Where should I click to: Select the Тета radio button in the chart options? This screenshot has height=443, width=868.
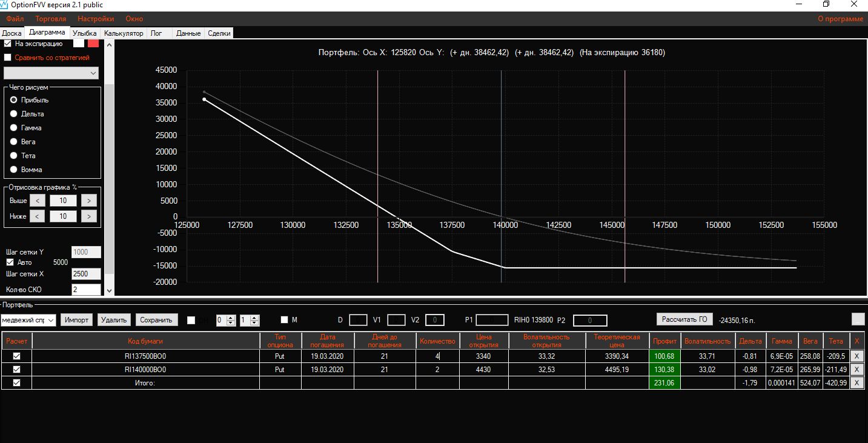pos(14,156)
